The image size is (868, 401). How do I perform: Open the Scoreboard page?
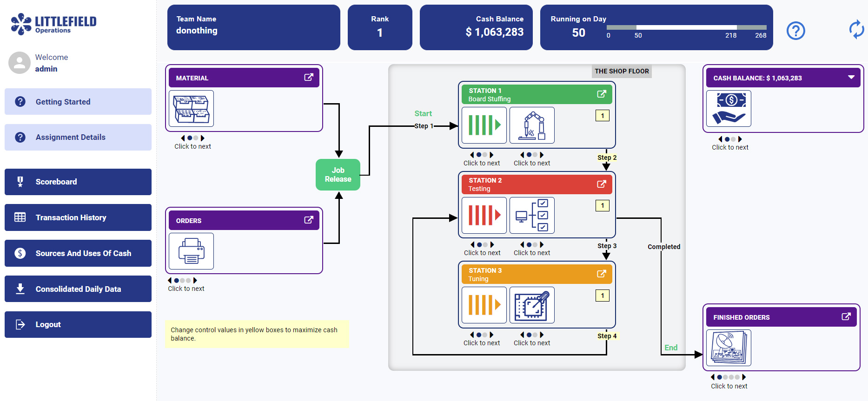pos(78,182)
